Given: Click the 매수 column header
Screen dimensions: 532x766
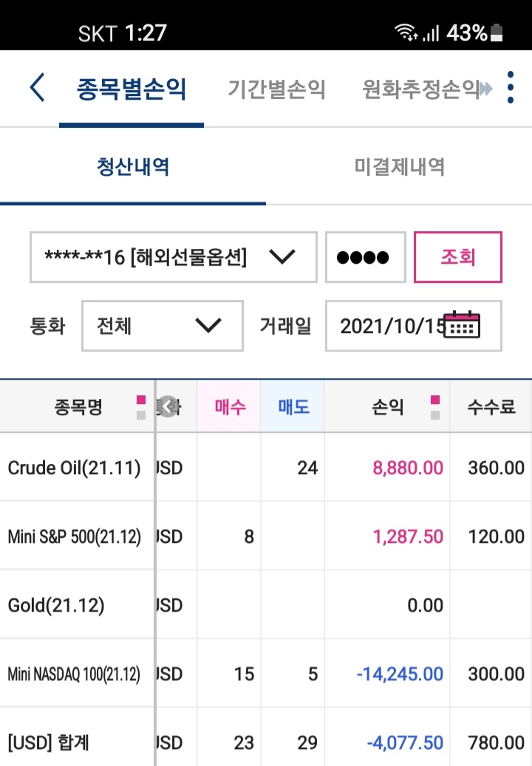Looking at the screenshot, I should (229, 406).
